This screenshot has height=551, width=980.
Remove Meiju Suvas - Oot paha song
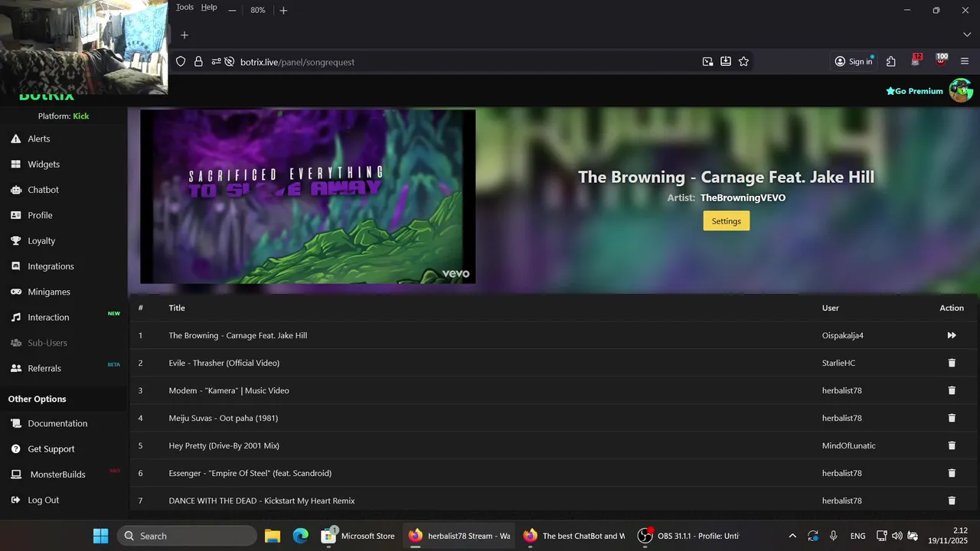coord(952,418)
